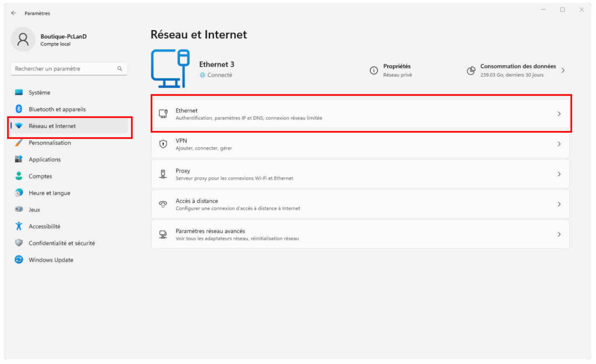Open Windows Update category
This screenshot has height=364, width=596.
pos(69,259)
